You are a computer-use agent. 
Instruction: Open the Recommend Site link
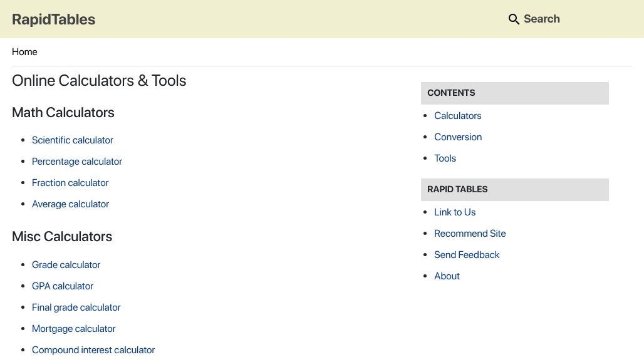(470, 234)
